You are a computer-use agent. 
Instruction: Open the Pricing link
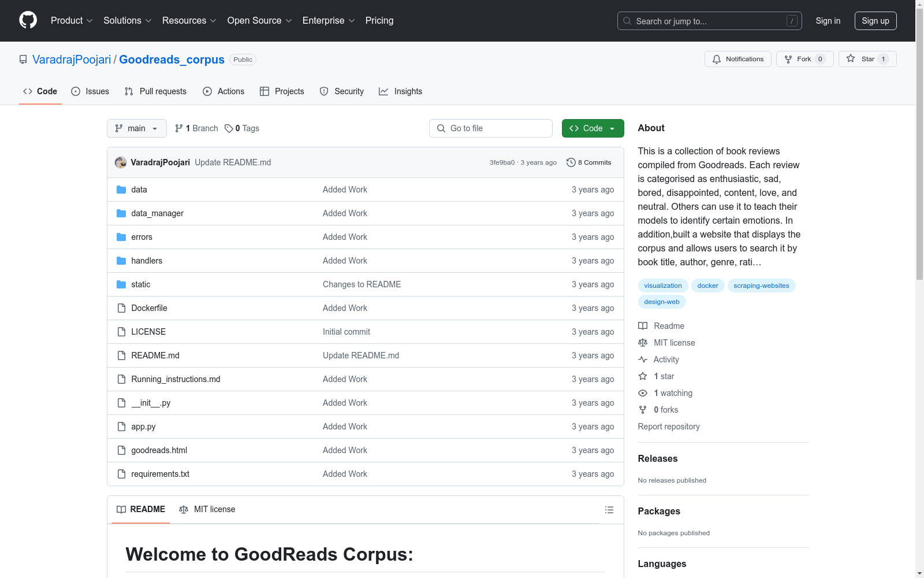click(379, 20)
